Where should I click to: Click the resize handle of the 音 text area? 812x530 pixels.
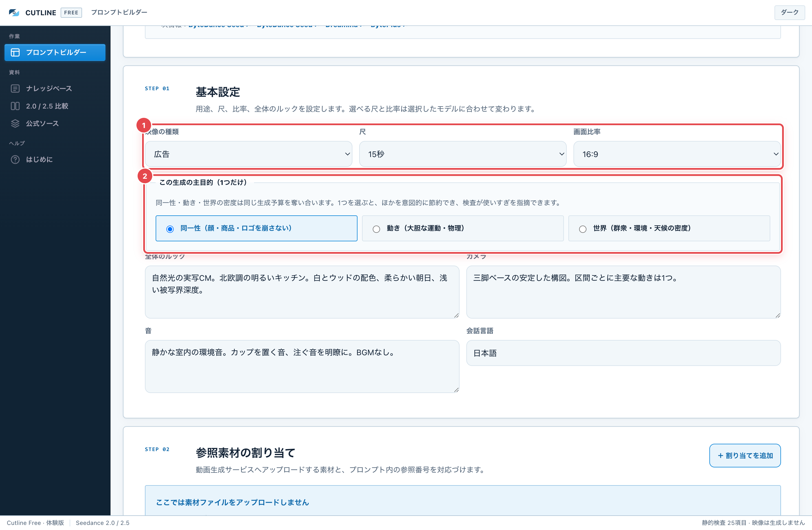click(456, 390)
